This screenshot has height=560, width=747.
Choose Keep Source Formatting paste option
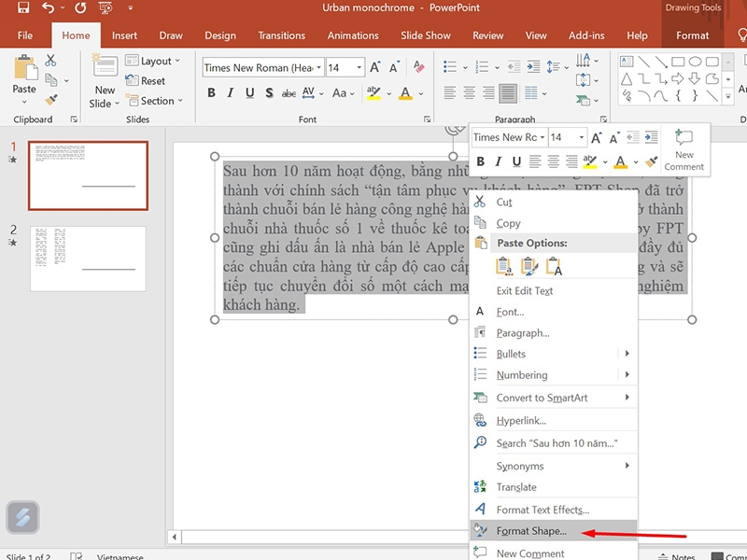coord(529,266)
